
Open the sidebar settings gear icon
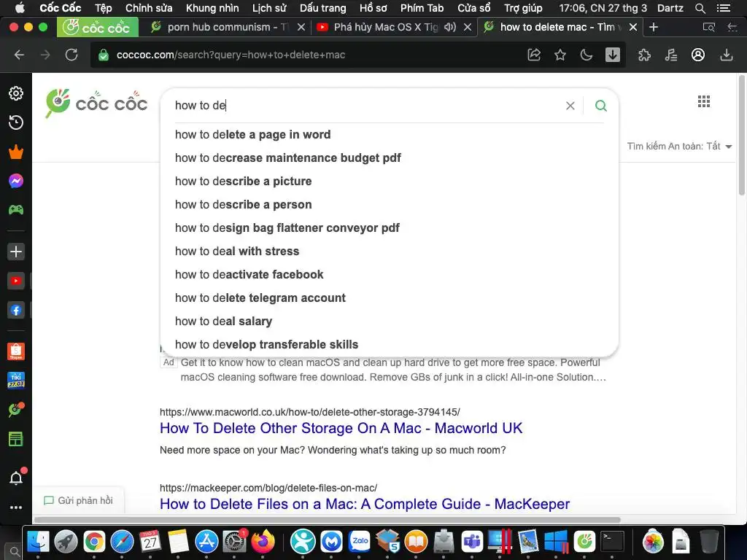pos(16,93)
